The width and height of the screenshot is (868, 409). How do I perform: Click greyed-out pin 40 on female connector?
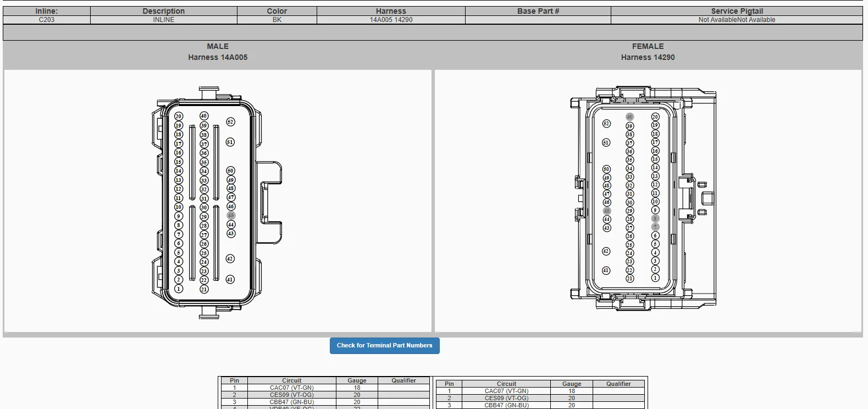pyautogui.click(x=630, y=117)
